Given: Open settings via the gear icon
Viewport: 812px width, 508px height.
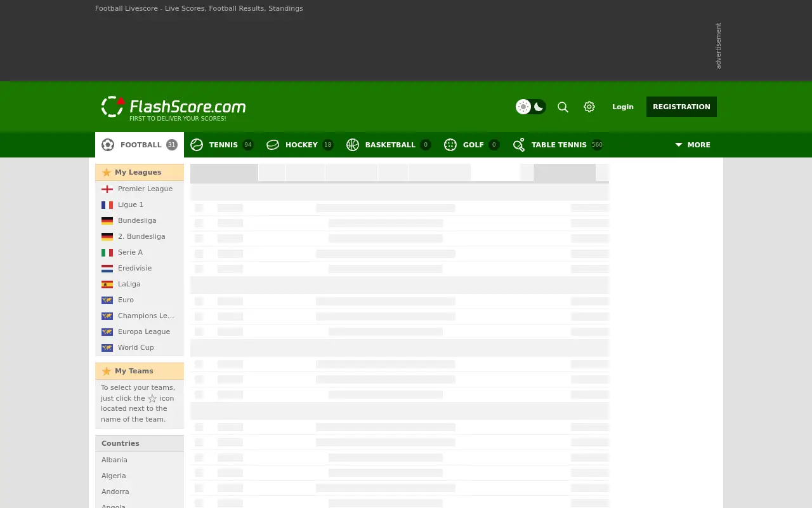Looking at the screenshot, I should 589,107.
